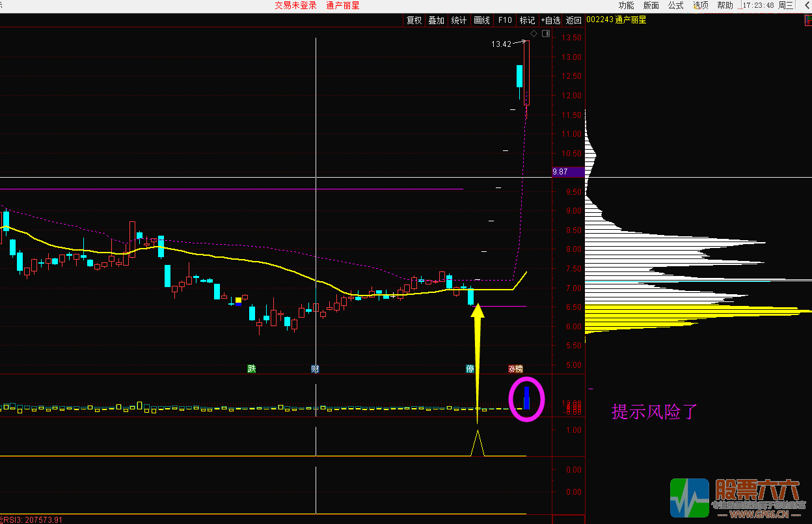This screenshot has height=524, width=812.
Task: Add stock with the +自选 button
Action: (x=550, y=20)
